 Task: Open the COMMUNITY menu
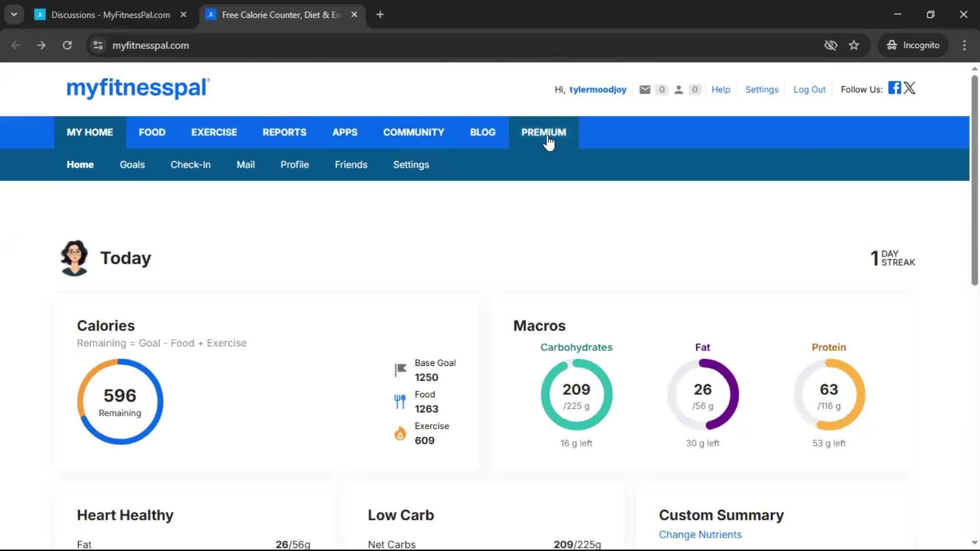413,133
